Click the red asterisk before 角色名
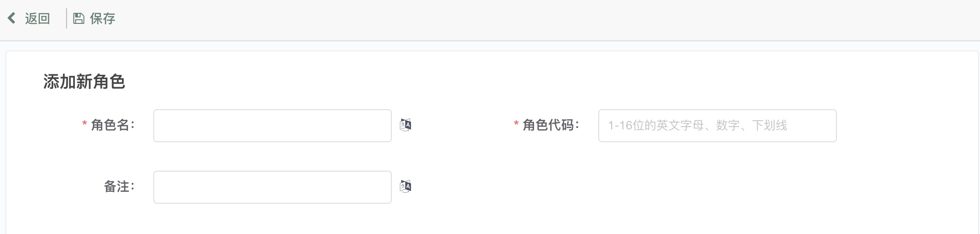Screen dimensions: 980x234 click(x=84, y=124)
